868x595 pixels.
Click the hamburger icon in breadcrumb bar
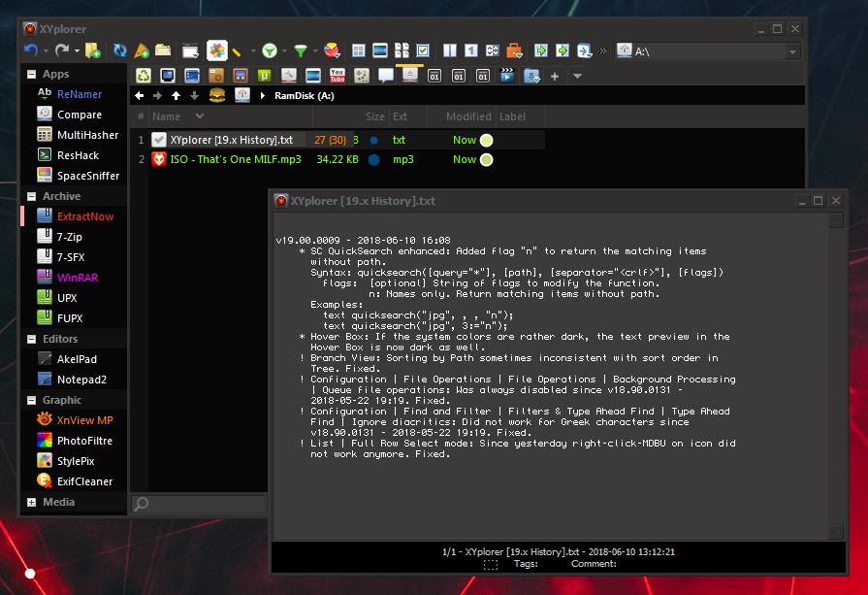tap(217, 95)
